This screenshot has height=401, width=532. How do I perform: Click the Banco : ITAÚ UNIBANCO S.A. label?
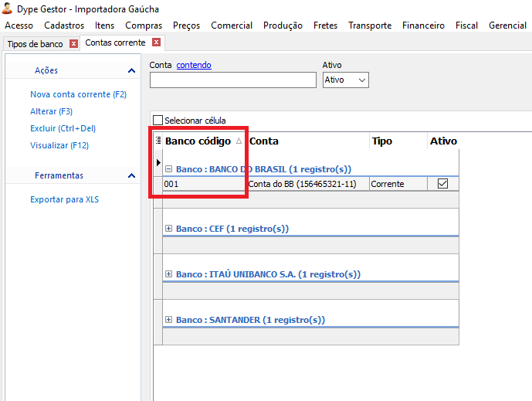pos(268,274)
